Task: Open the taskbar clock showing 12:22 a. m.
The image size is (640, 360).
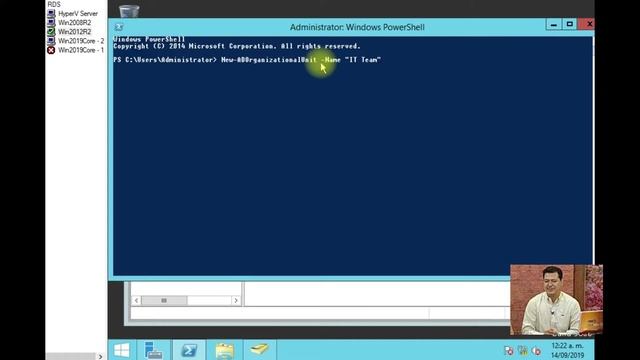Action: click(x=567, y=346)
